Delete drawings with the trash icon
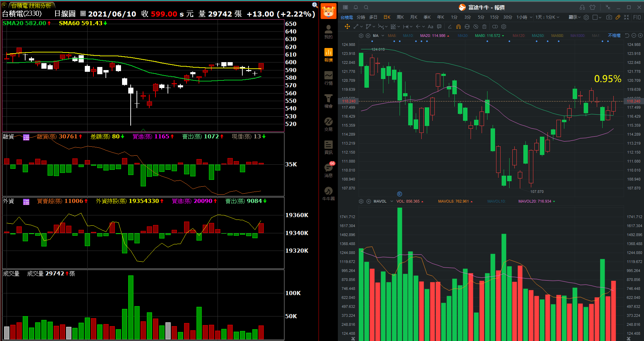The image size is (644, 341). pos(484,27)
